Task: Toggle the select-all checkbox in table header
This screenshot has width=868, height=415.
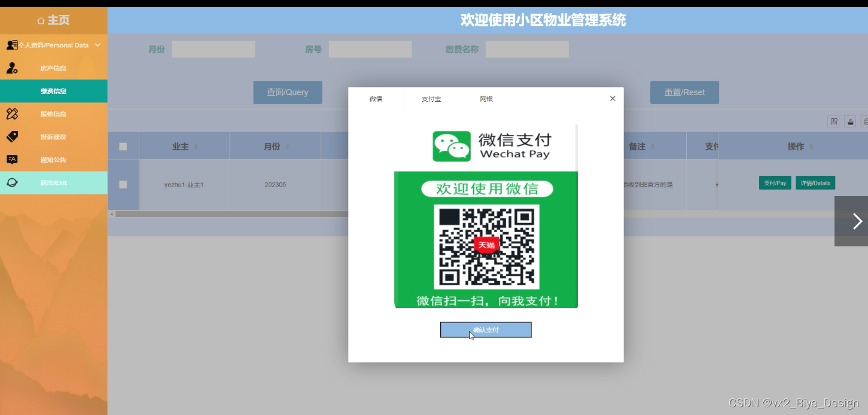Action: tap(123, 147)
